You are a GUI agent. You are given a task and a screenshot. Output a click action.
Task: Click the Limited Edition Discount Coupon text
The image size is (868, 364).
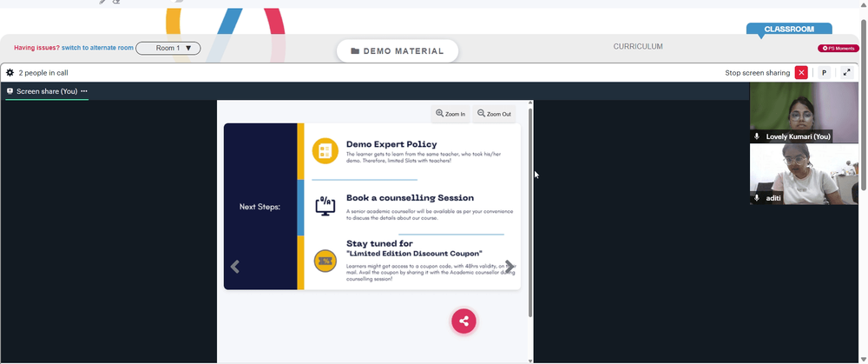click(414, 253)
